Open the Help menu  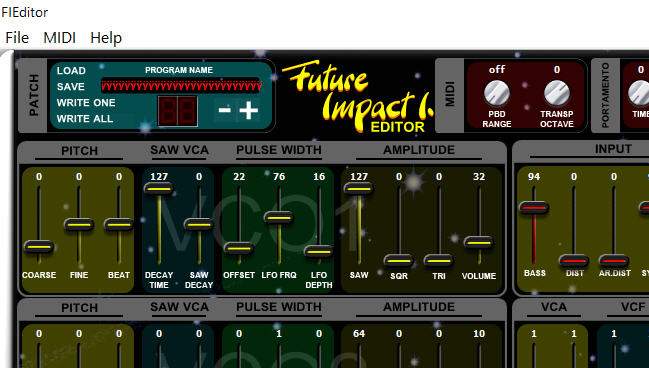(106, 38)
